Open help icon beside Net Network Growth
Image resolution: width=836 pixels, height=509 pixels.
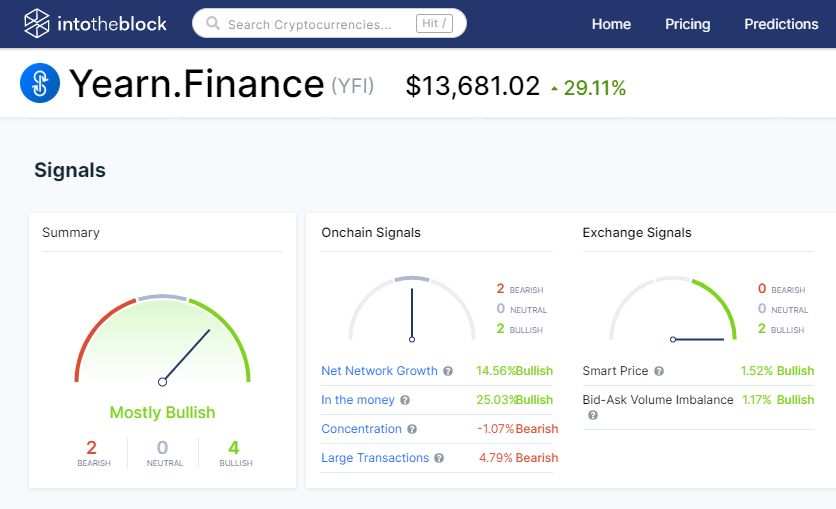point(448,371)
